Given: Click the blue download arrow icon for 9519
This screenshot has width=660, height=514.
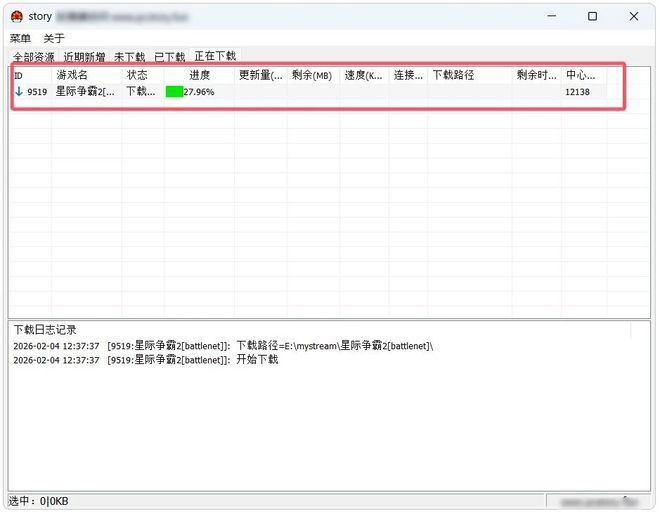Looking at the screenshot, I should tap(19, 91).
